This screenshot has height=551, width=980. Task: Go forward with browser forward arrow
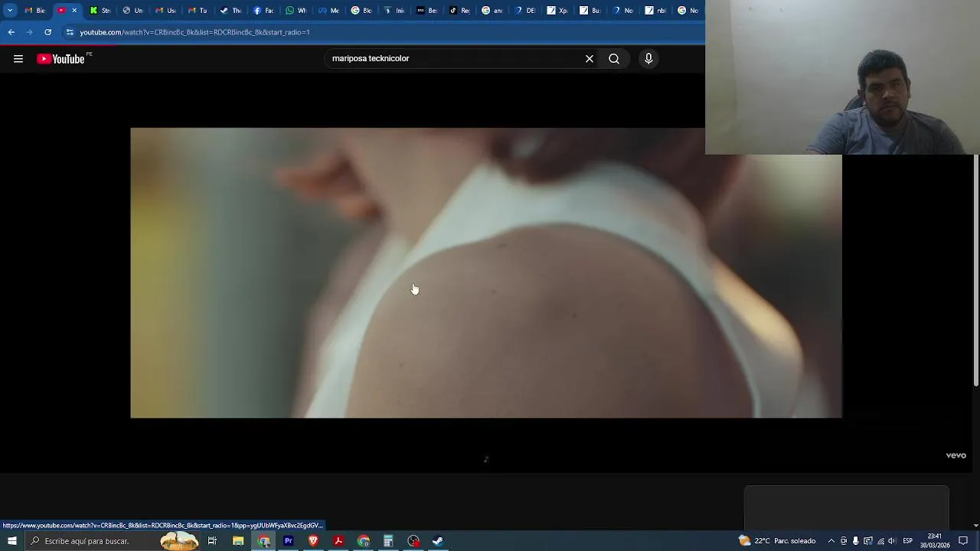[29, 32]
